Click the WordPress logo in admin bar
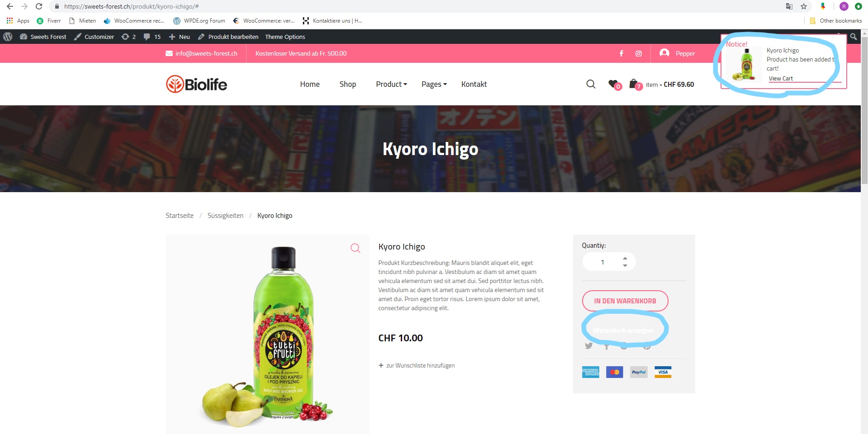This screenshot has height=434, width=868. [x=8, y=37]
